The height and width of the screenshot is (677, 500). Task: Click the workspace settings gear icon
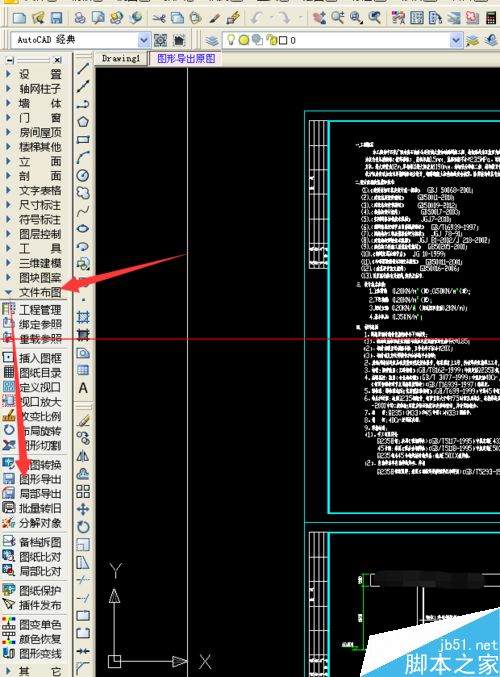tap(161, 40)
